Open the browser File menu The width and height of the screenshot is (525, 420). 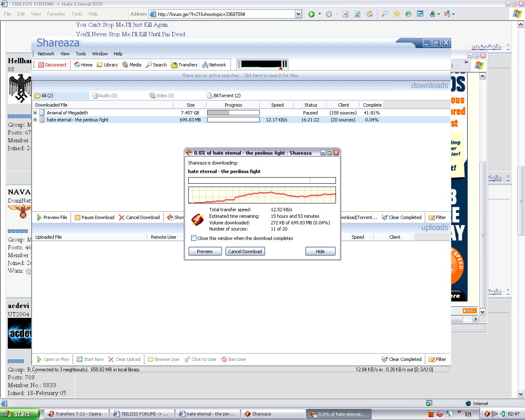coord(7,14)
